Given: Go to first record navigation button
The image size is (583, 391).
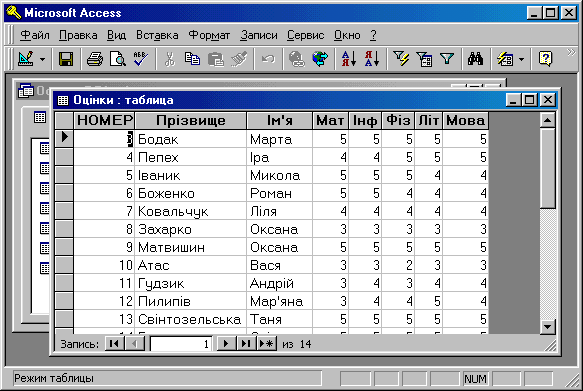Looking at the screenshot, I should point(115,344).
